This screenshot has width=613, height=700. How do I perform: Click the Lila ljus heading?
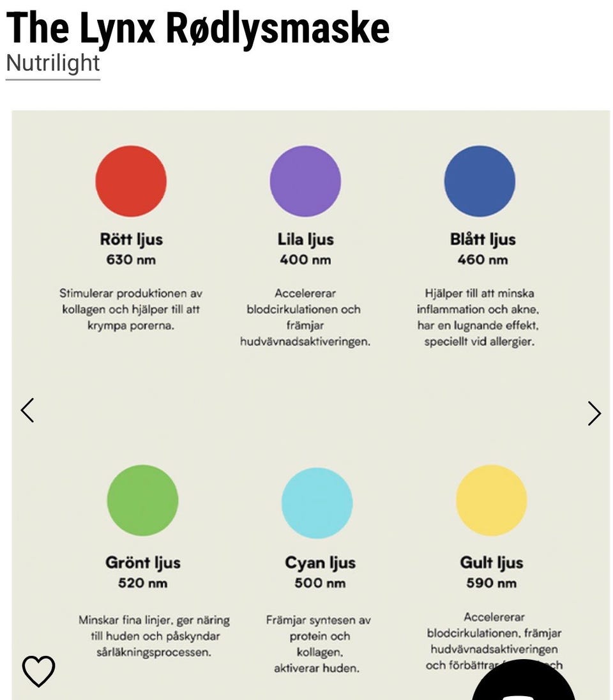pyautogui.click(x=305, y=240)
